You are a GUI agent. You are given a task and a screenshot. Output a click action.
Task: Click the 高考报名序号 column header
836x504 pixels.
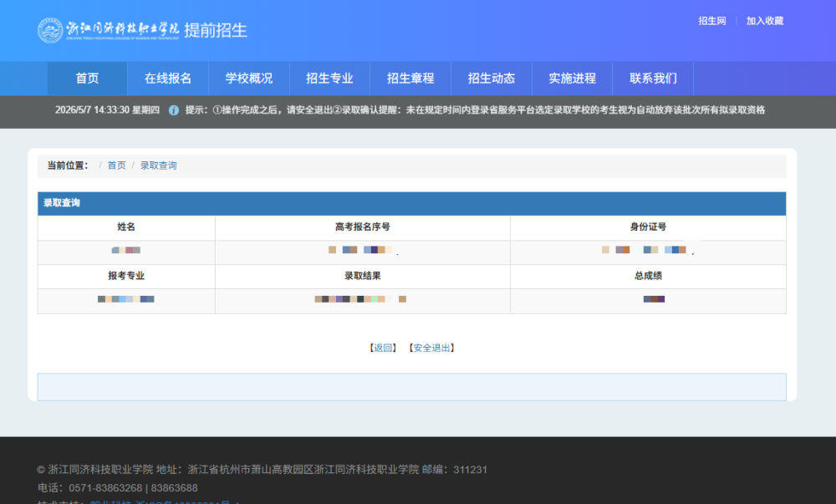click(x=363, y=227)
